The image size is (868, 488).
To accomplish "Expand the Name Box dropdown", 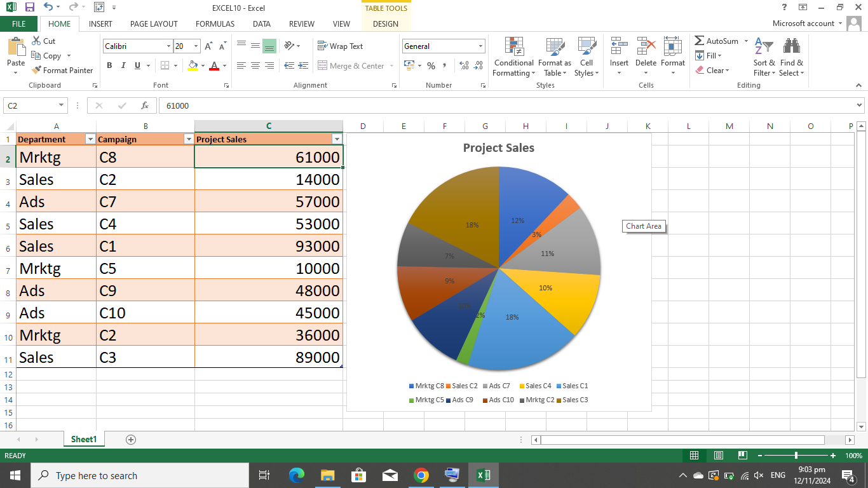I will [x=62, y=105].
